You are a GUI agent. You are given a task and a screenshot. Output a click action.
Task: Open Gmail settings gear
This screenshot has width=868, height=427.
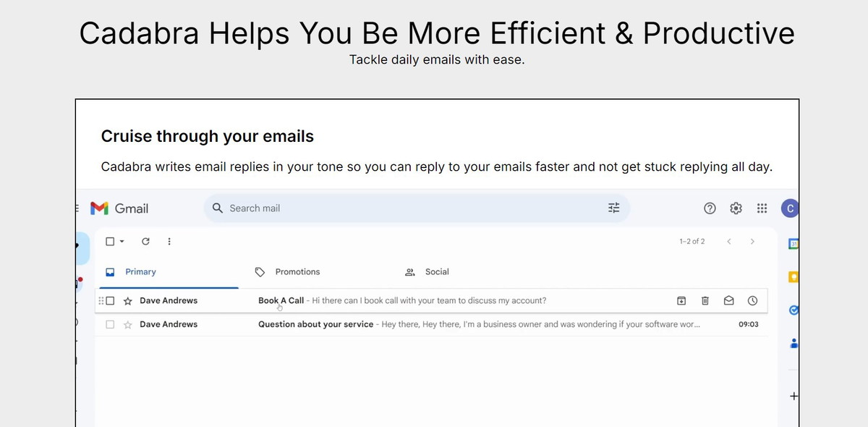coord(736,208)
